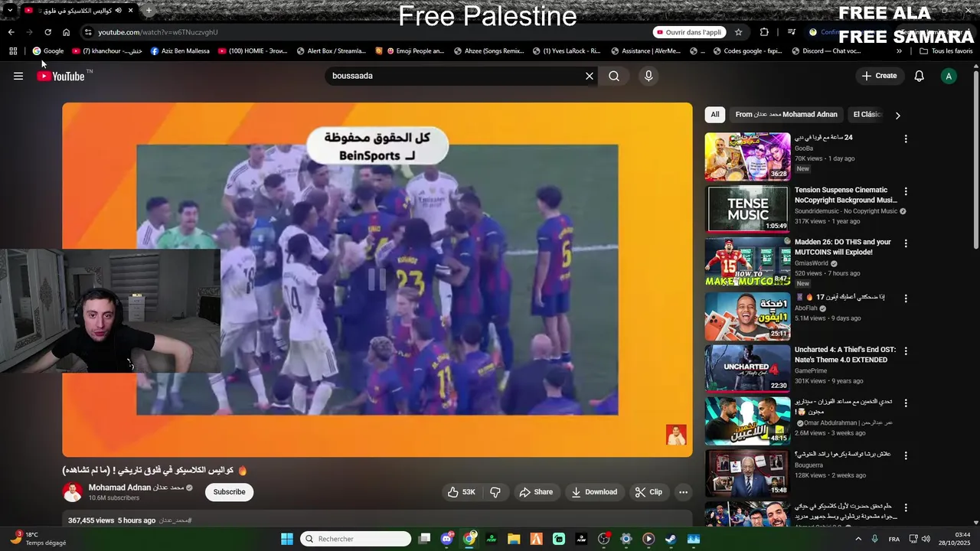Open the weather widget showing 18°C
Image resolution: width=980 pixels, height=551 pixels.
[x=37, y=539]
